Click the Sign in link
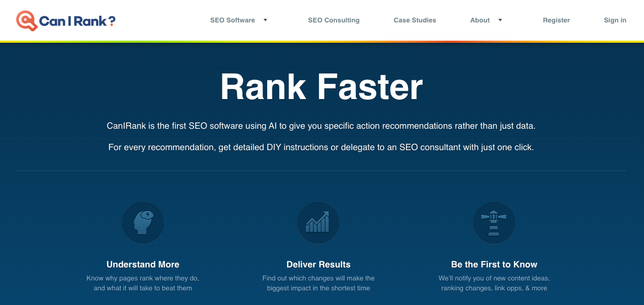 (x=615, y=20)
